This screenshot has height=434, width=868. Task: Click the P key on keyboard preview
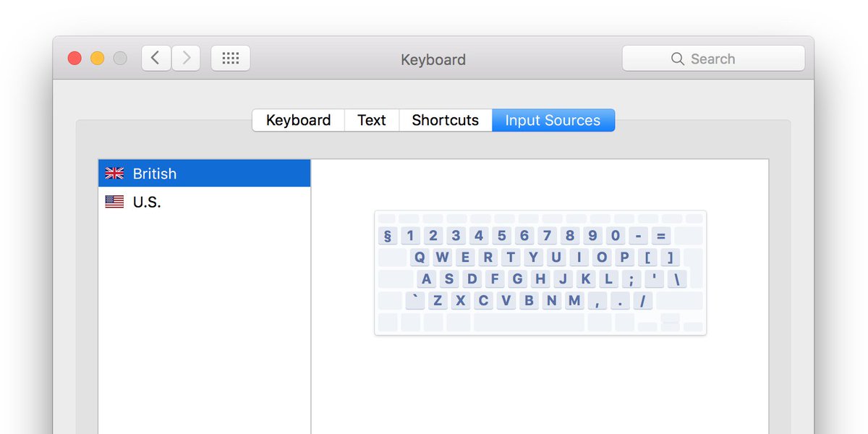point(624,258)
